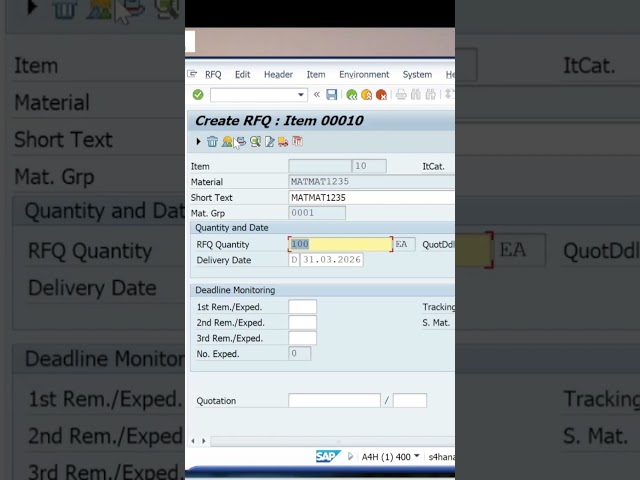Save the RFQ with the floppy icon
Screen dimensions: 640x480
(331, 95)
